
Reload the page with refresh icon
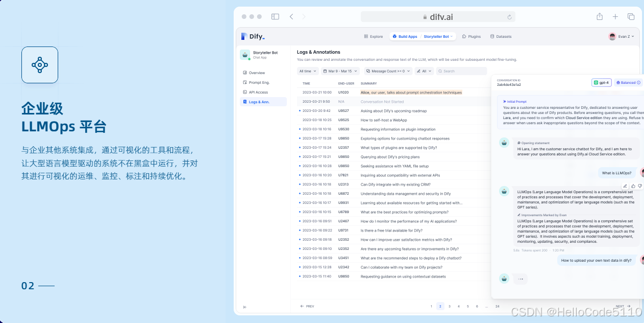click(x=509, y=17)
